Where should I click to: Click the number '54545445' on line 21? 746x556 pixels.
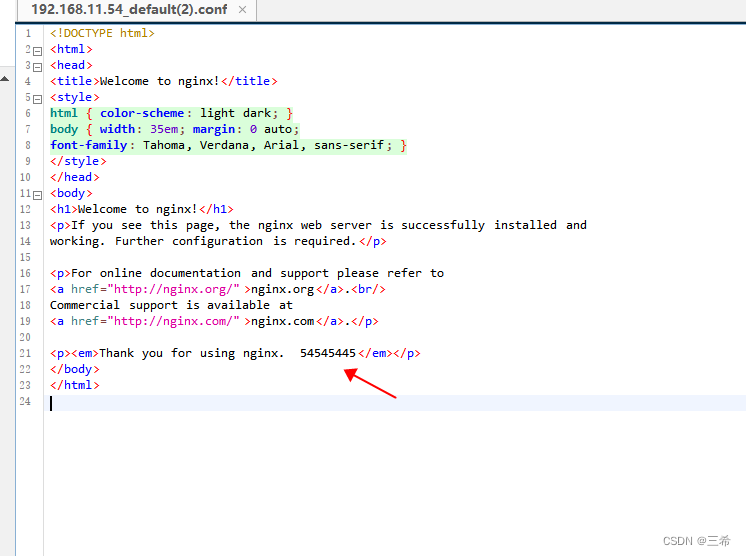pyautogui.click(x=328, y=353)
